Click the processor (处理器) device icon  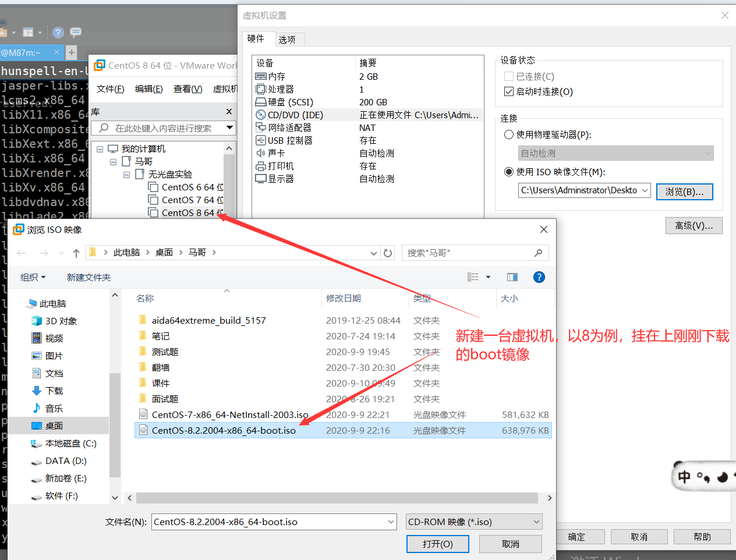[261, 89]
